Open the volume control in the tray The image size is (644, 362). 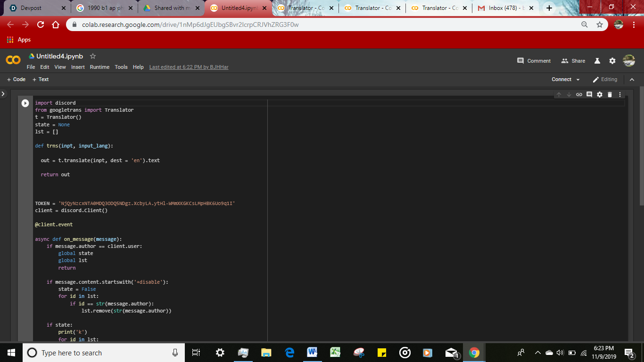pyautogui.click(x=560, y=353)
